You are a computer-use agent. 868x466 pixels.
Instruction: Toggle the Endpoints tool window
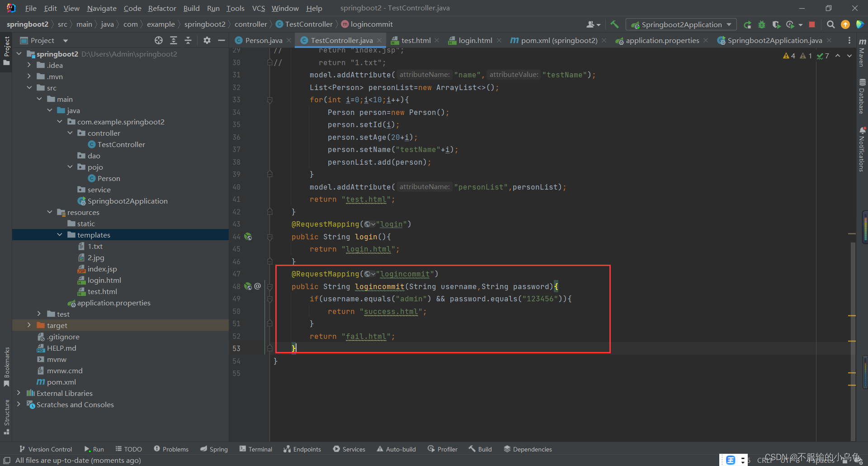302,449
